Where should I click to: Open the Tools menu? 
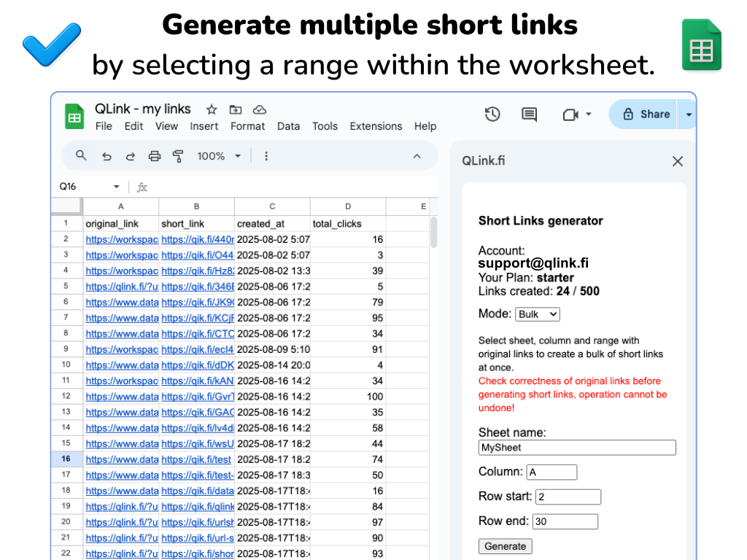(x=325, y=126)
